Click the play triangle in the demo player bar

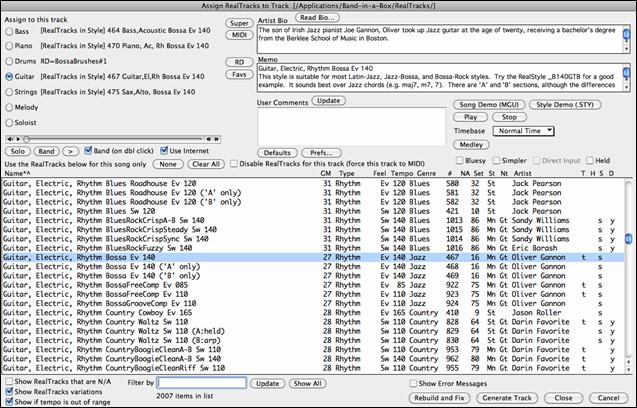18,139
